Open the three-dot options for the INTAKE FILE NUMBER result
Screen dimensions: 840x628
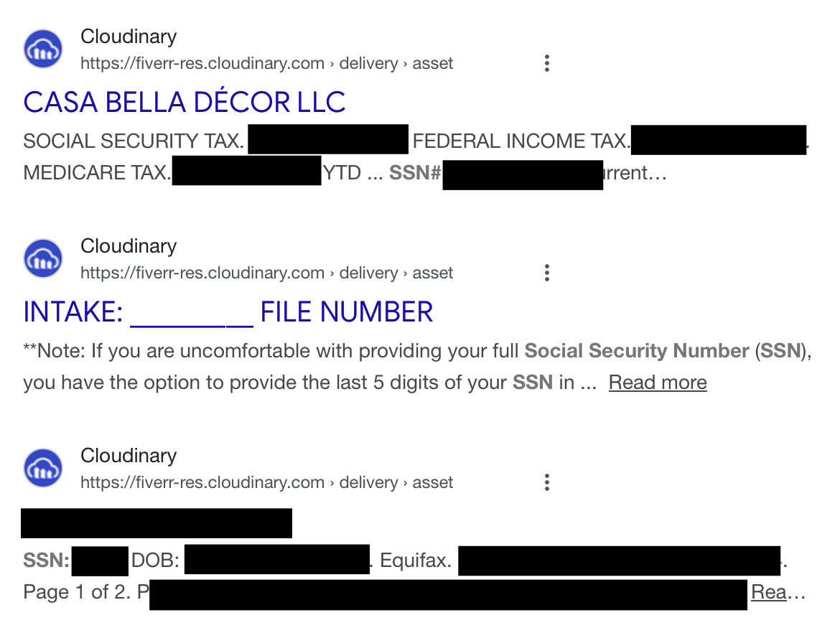[547, 273]
